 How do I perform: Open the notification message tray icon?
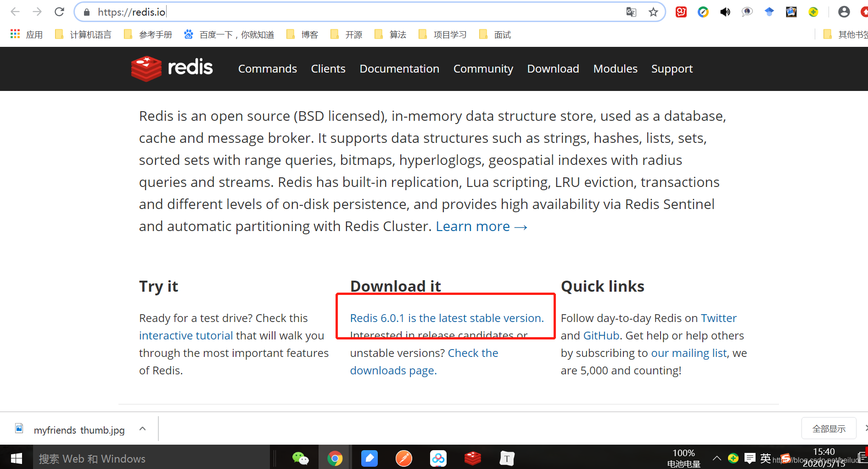(x=750, y=458)
